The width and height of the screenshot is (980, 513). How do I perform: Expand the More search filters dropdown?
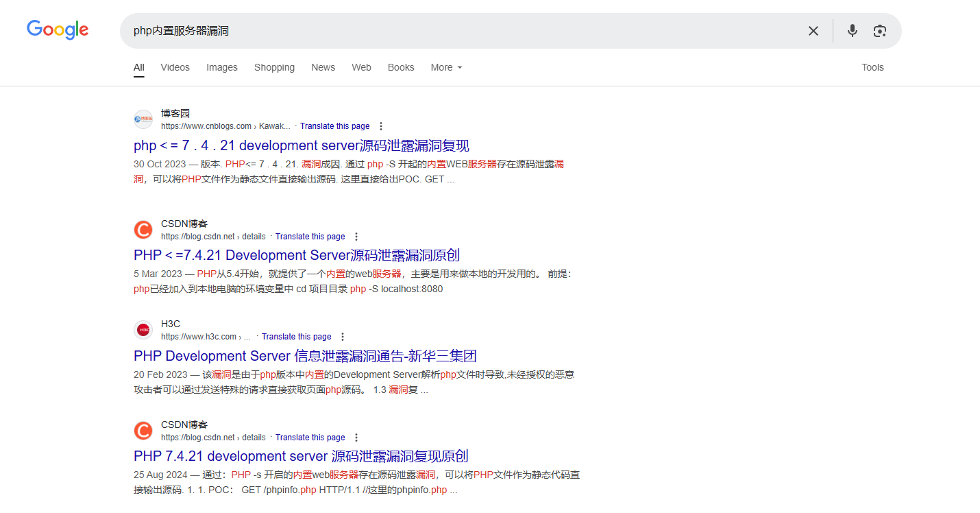point(446,67)
